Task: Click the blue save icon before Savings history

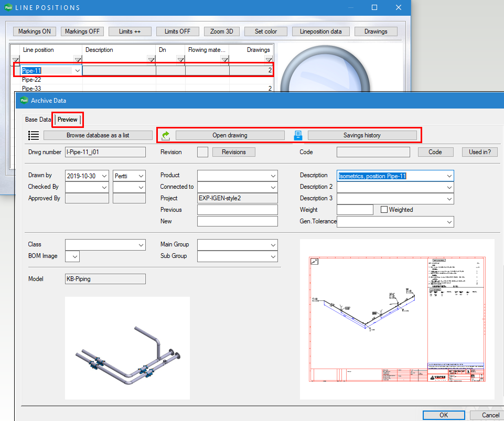Action: pyautogui.click(x=297, y=135)
